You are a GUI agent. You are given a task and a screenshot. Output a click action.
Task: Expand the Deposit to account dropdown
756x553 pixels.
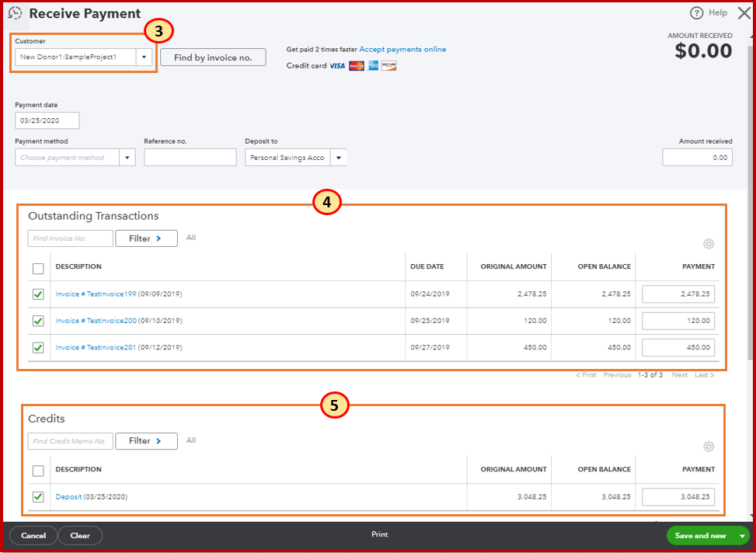click(x=339, y=158)
